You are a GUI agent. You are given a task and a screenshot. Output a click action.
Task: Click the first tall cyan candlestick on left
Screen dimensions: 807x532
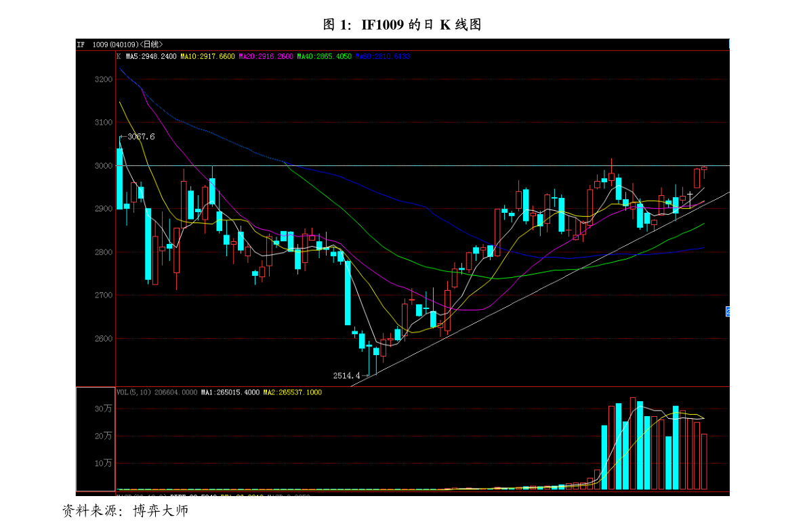119,178
